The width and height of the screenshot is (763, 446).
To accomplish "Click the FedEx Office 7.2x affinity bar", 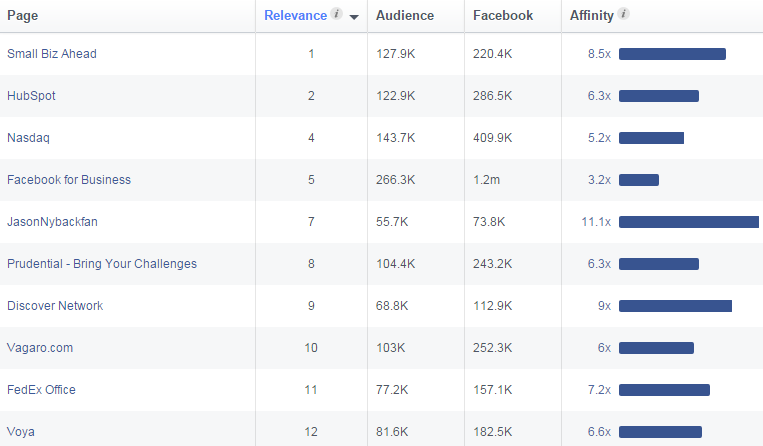I will coord(664,390).
